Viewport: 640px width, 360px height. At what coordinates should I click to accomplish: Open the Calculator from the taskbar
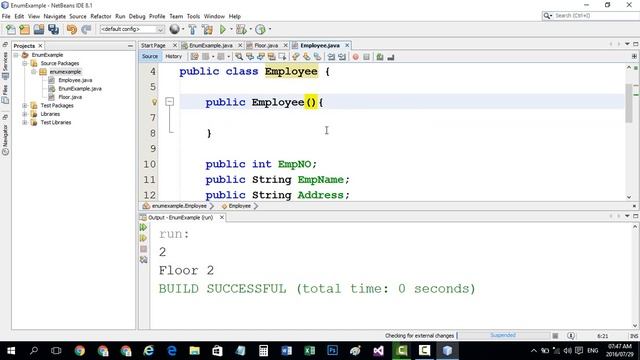coord(263,351)
